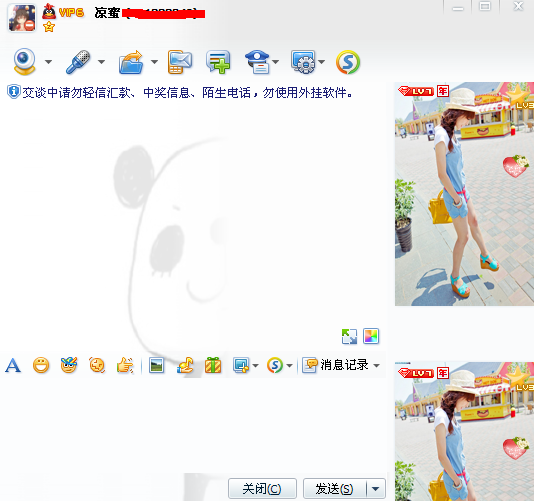Send a gift with gift box icon

(213, 365)
